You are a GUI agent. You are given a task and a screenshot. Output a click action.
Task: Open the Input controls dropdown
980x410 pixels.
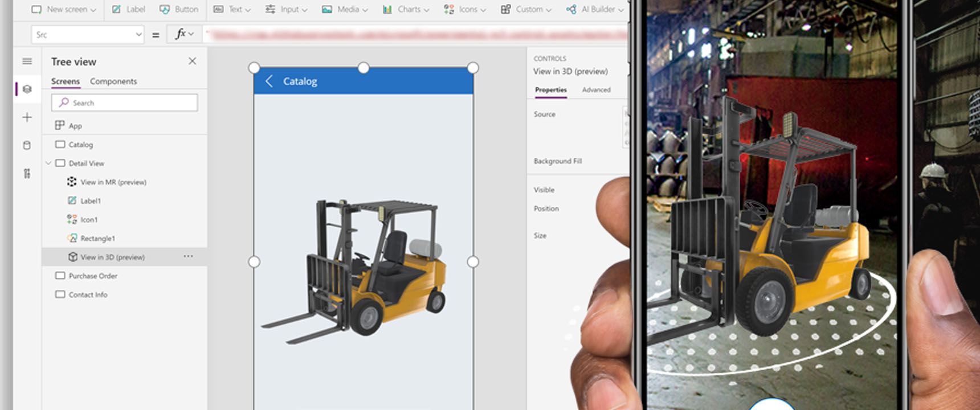286,10
